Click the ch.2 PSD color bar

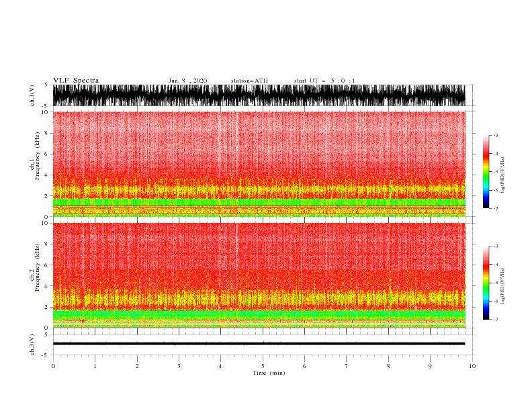coord(486,283)
